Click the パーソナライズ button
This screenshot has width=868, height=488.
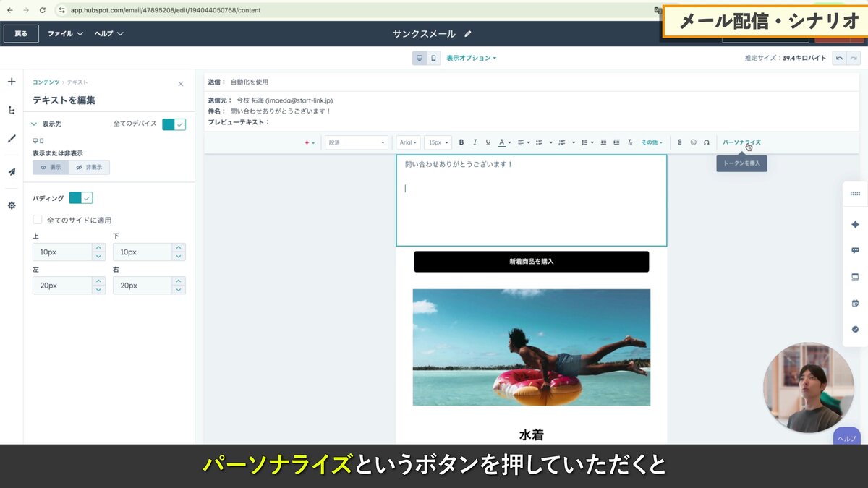click(x=742, y=142)
